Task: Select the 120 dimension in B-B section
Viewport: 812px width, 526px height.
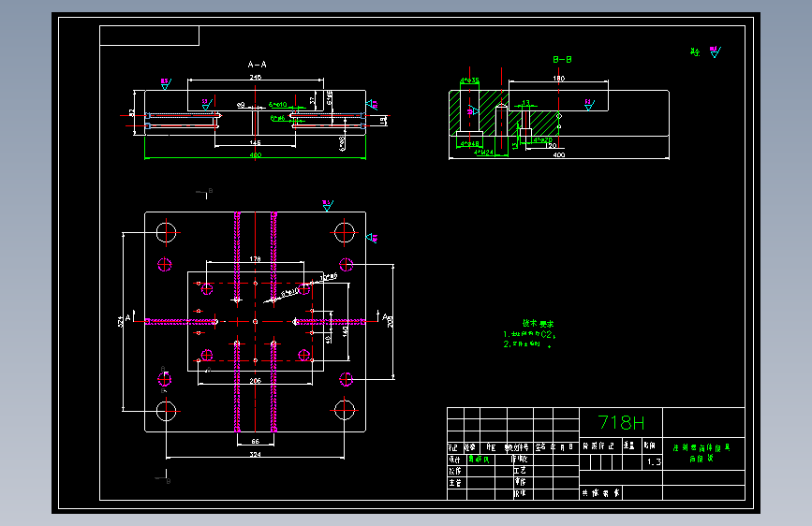Action: point(551,145)
